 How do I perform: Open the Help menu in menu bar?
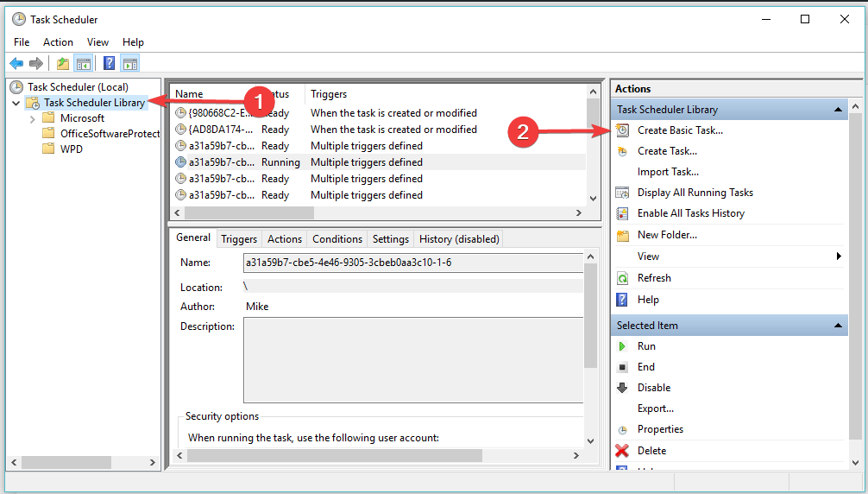coord(133,42)
